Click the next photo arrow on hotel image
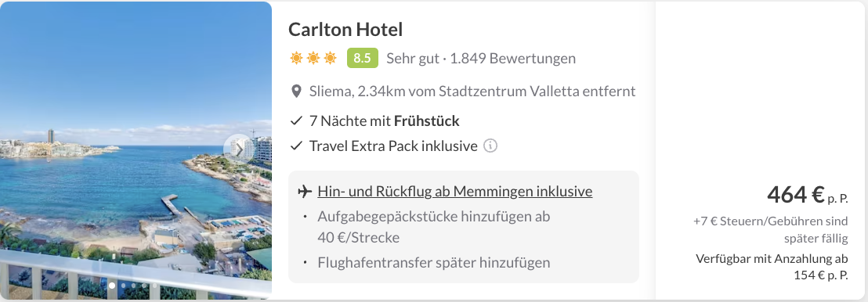This screenshot has height=302, width=868. (237, 148)
